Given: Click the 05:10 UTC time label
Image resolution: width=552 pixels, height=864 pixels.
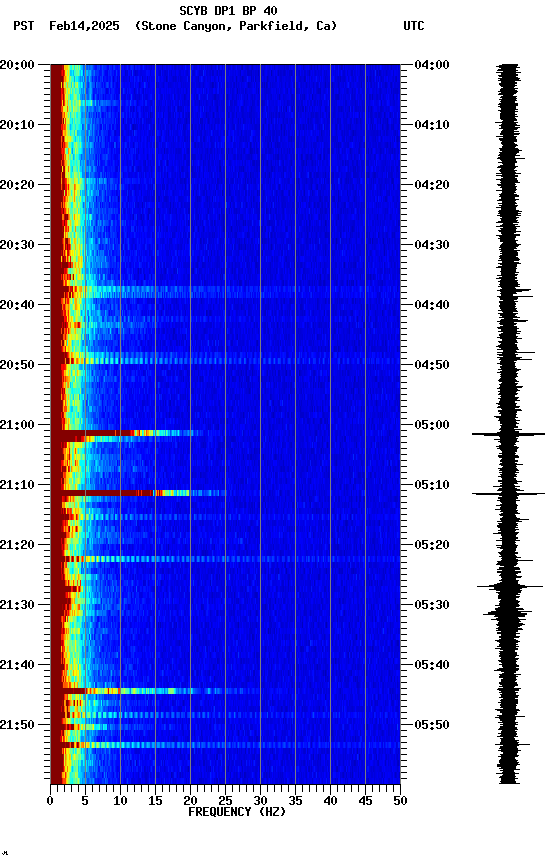Looking at the screenshot, I should pyautogui.click(x=432, y=485).
